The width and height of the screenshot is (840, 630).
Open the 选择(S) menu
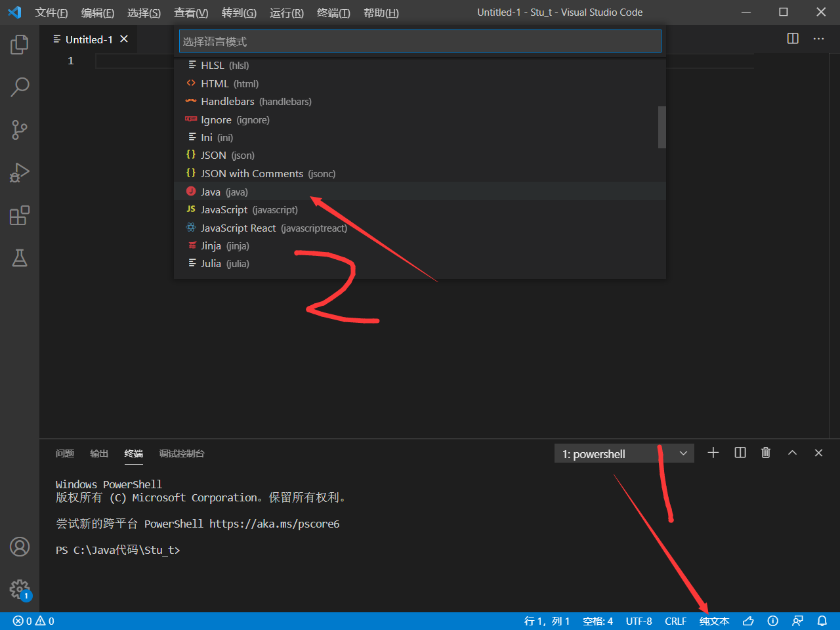tap(144, 12)
